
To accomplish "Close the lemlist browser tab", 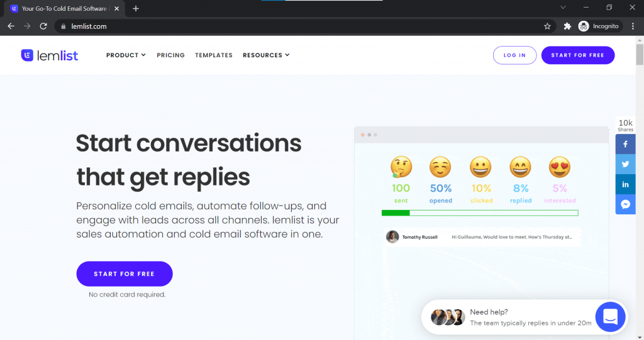I will 116,9.
